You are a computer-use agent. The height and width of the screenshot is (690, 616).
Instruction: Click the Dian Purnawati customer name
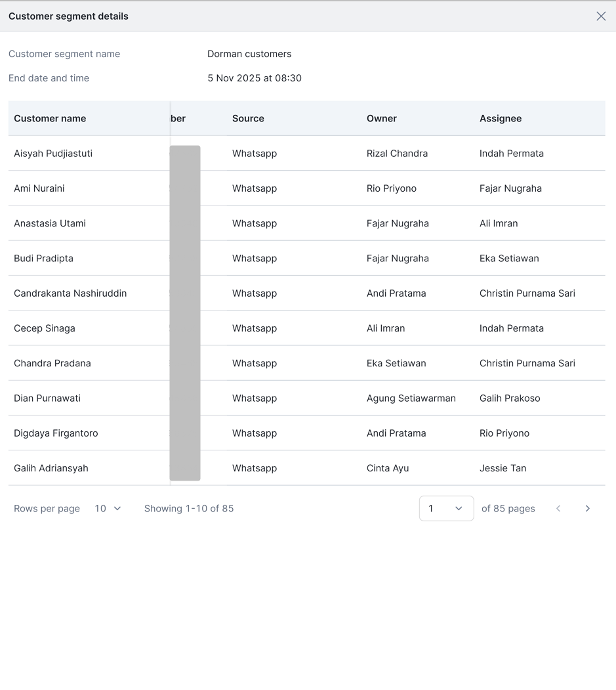pos(47,399)
